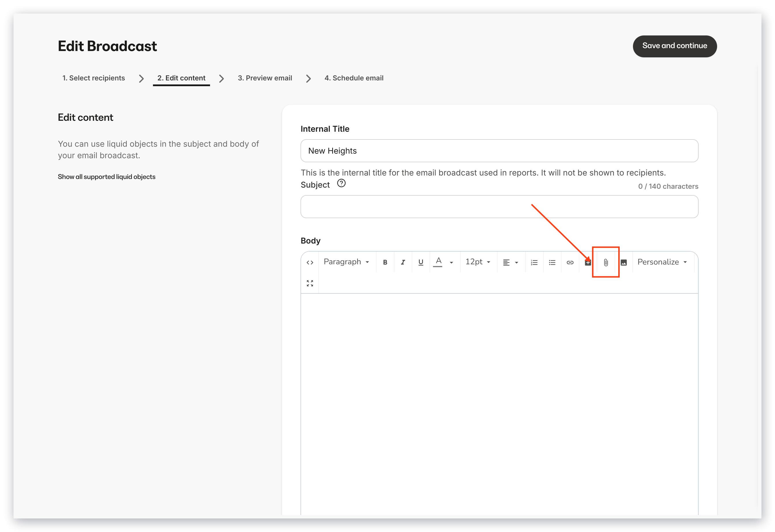Open the Personalize dropdown
Screen dimensions: 775x532
pyautogui.click(x=662, y=262)
